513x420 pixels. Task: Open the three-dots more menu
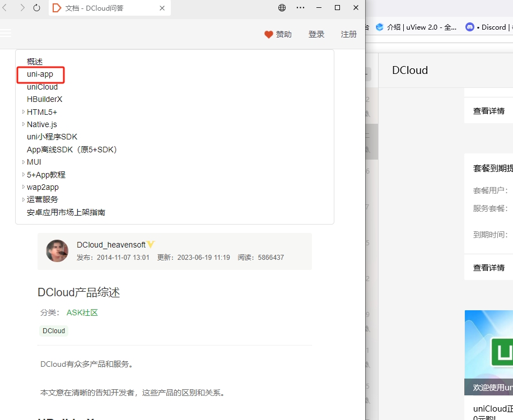pos(300,7)
